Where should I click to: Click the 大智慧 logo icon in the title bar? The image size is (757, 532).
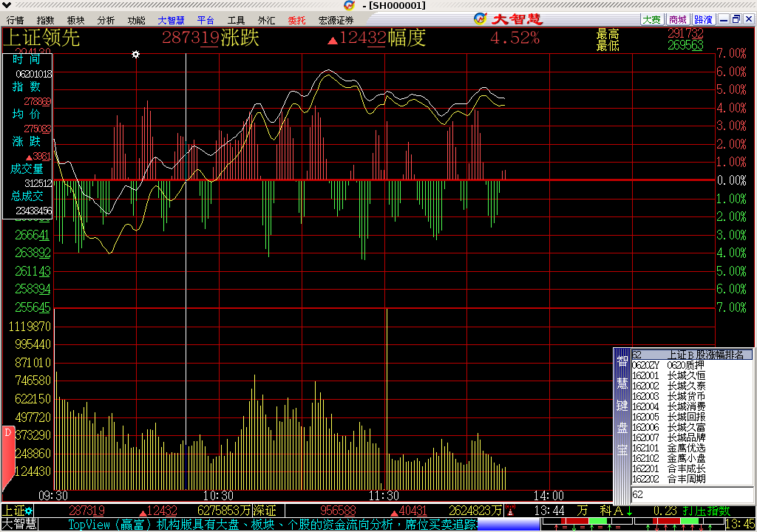point(350,5)
